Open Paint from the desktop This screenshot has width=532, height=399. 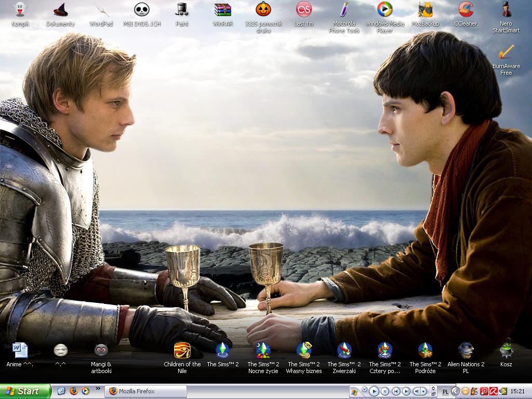(182, 14)
